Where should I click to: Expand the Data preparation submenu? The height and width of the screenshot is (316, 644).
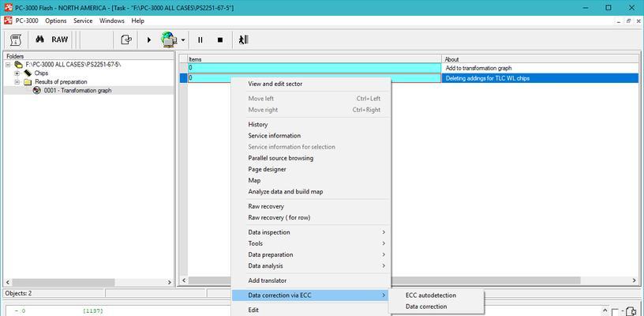[311, 254]
